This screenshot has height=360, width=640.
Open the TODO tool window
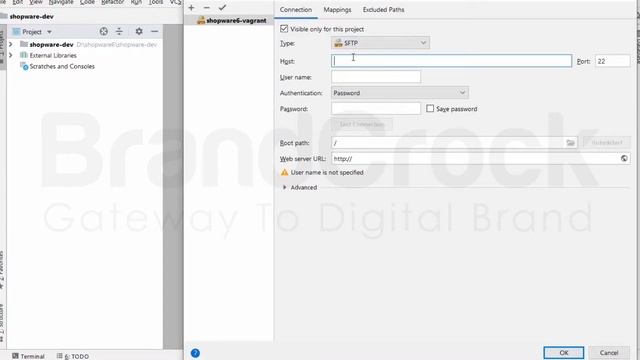click(x=73, y=356)
